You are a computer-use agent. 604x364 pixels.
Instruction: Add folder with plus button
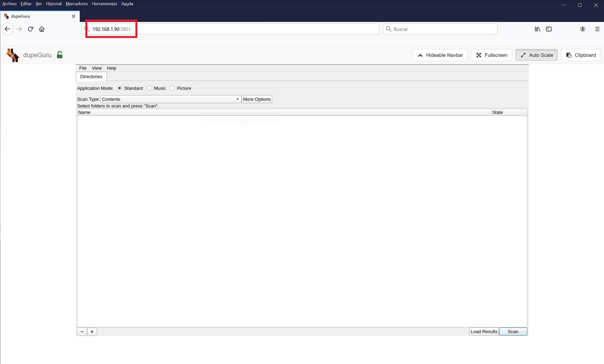click(x=92, y=331)
